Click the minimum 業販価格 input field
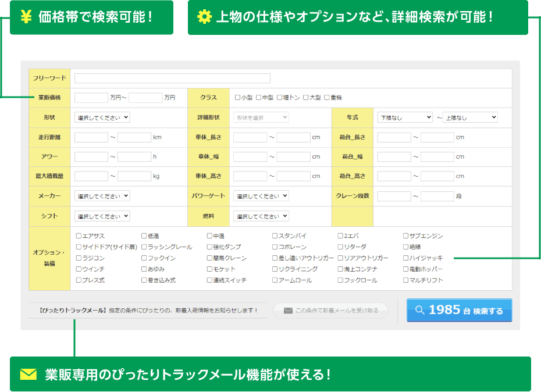 pos(91,98)
